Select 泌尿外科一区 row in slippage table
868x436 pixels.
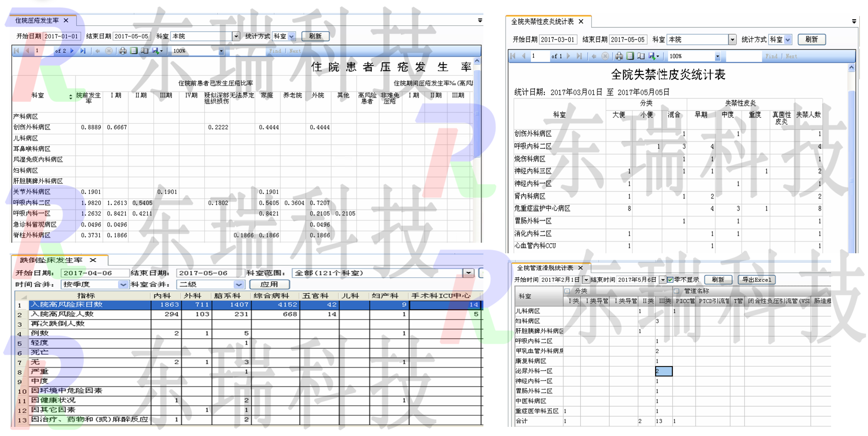pyautogui.click(x=672, y=371)
